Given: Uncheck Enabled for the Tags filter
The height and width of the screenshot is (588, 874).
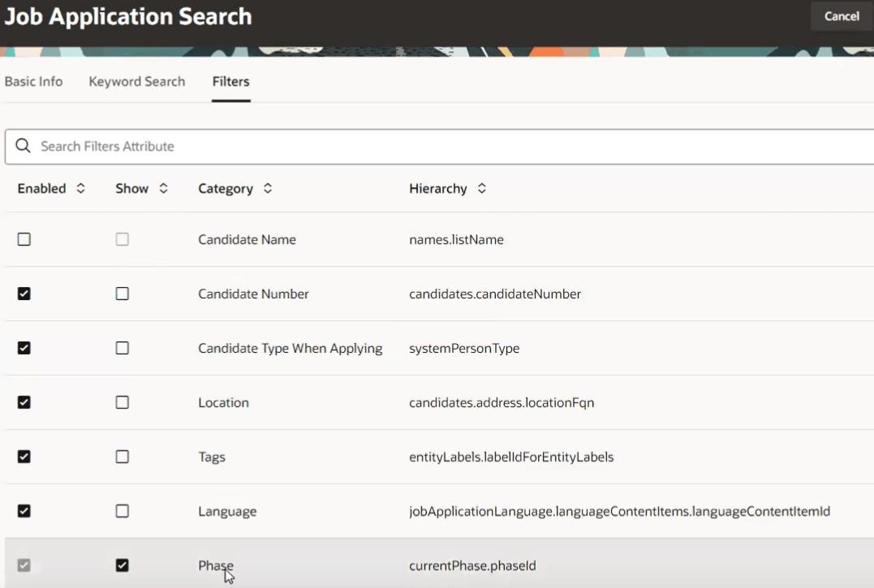Looking at the screenshot, I should [x=24, y=457].
